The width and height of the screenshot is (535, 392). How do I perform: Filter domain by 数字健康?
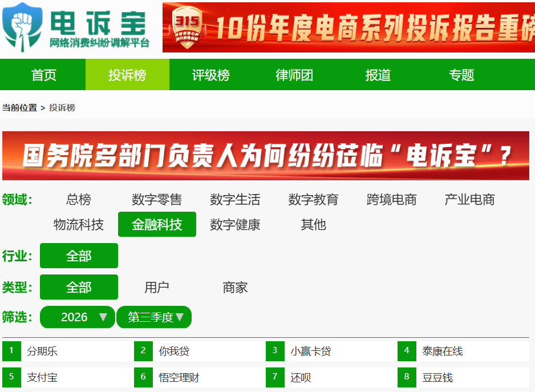(235, 224)
